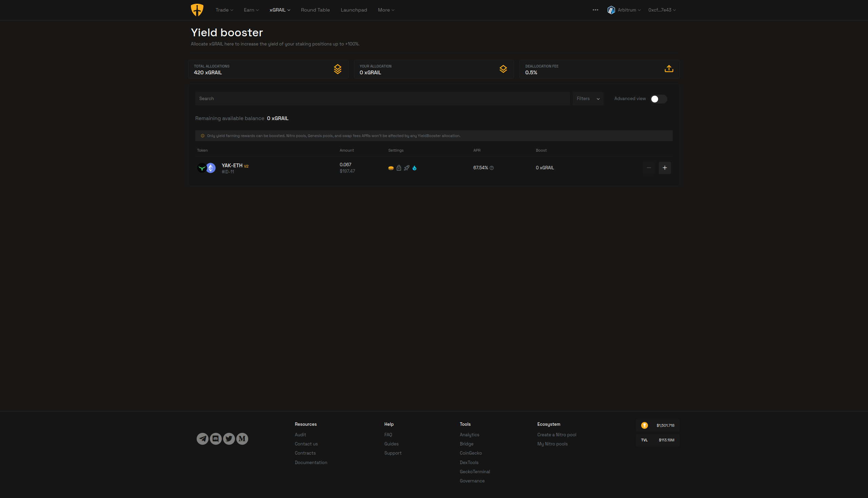Open the 0xcf...7e43 wallet dropdown
Image resolution: width=868 pixels, height=498 pixels.
pyautogui.click(x=662, y=10)
